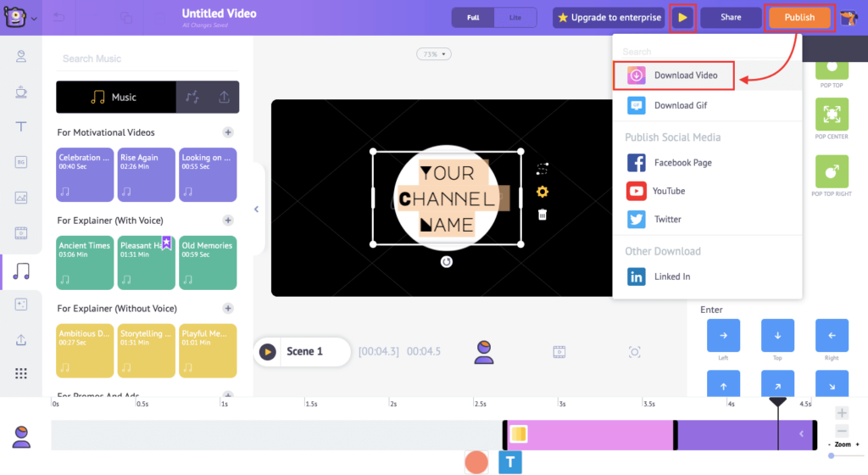Open the Video library film icon
The width and height of the screenshot is (868, 475).
(x=21, y=233)
